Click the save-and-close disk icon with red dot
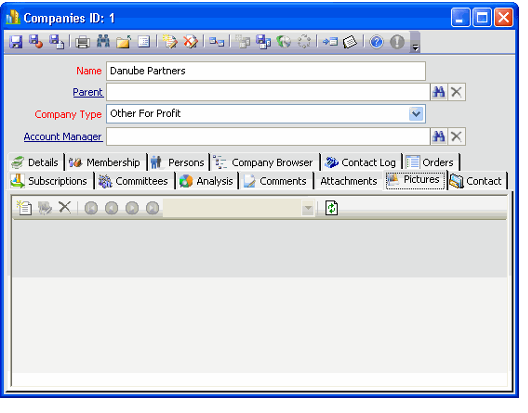Screen dimensions: 528x413 pyautogui.click(x=36, y=42)
